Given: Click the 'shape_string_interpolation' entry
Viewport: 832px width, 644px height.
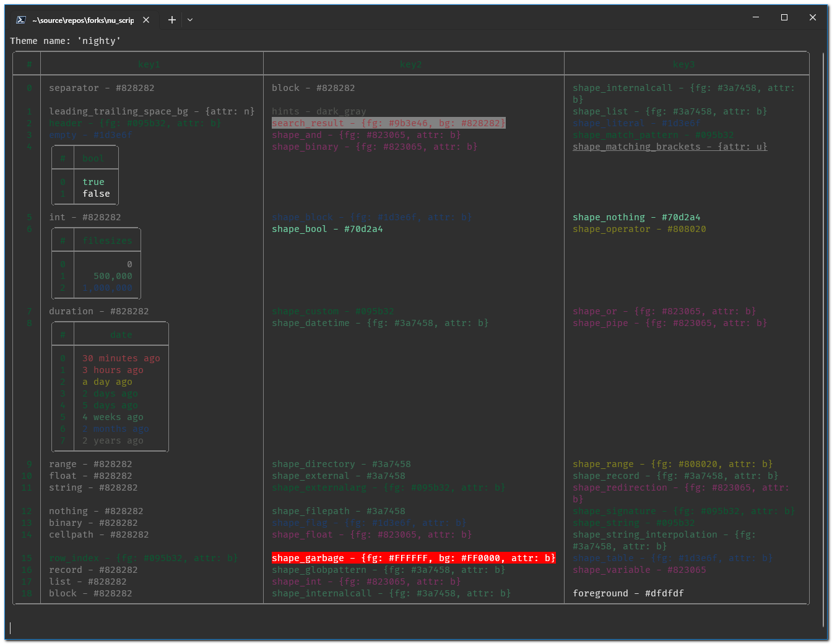Looking at the screenshot, I should 664,540.
